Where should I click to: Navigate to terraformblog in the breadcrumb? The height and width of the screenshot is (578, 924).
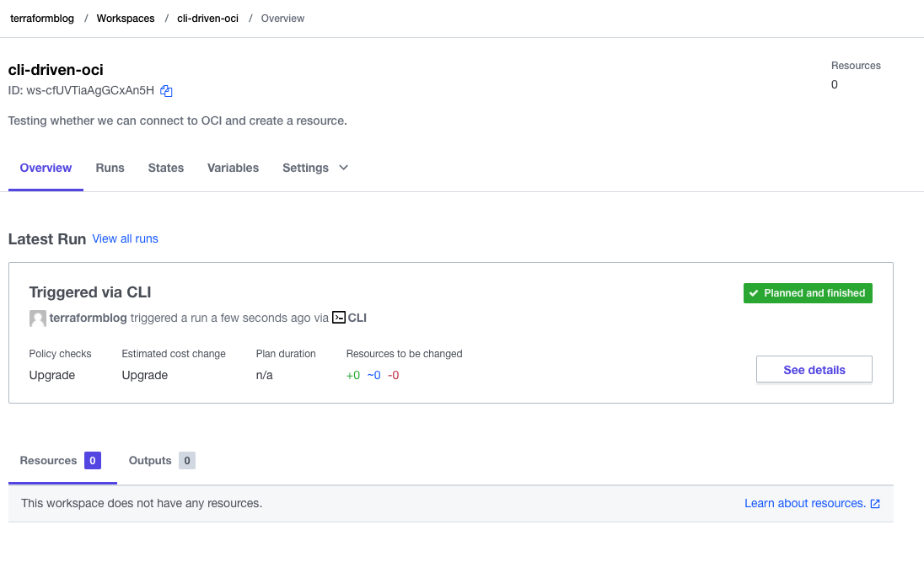click(42, 18)
